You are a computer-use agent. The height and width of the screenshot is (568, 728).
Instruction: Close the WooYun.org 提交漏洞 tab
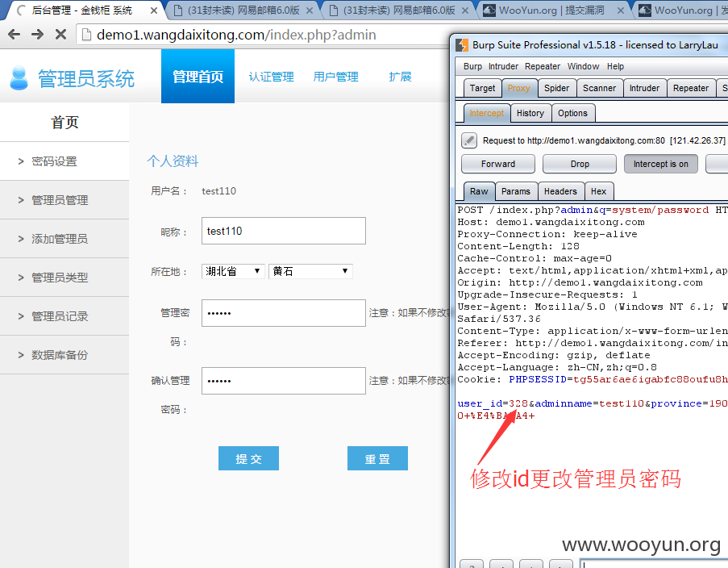click(620, 10)
